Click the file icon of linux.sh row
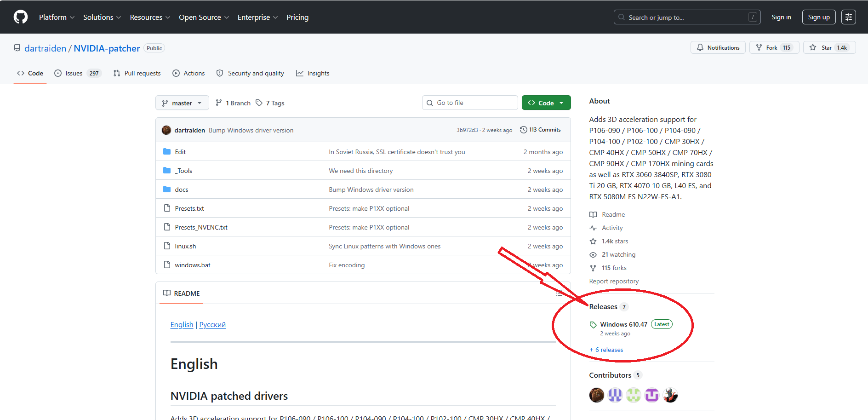 click(167, 246)
